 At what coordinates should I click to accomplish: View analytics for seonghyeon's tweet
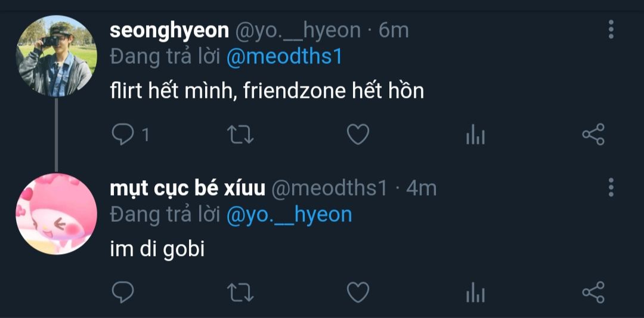point(475,135)
